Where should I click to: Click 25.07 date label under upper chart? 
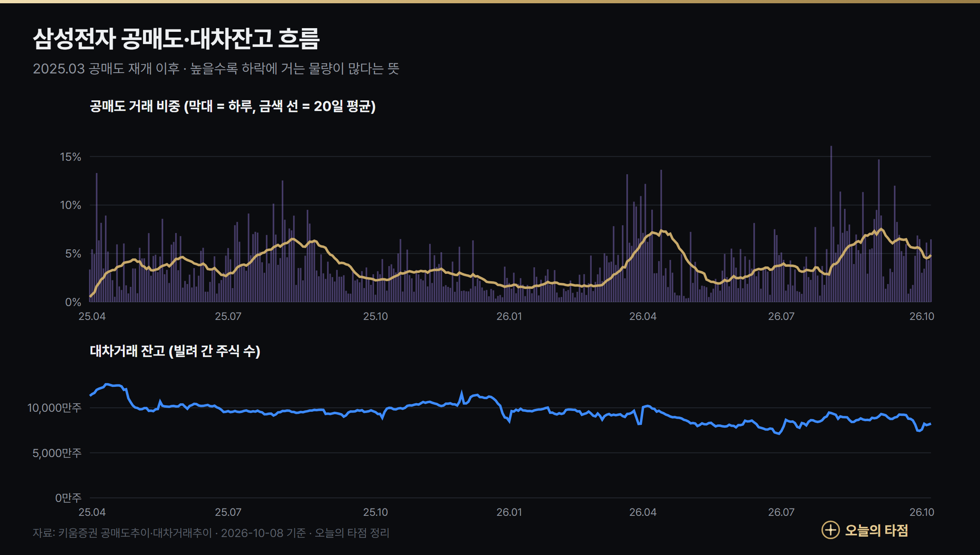coord(228,316)
